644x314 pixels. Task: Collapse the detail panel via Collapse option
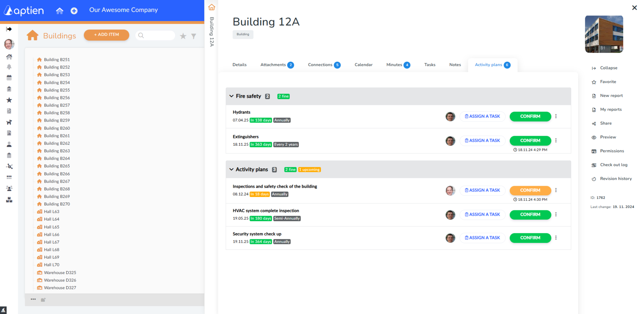point(608,68)
